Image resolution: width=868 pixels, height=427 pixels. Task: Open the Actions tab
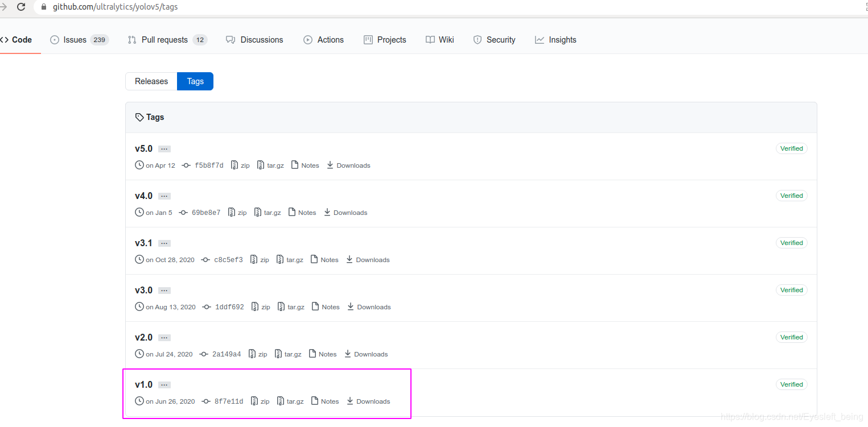324,40
